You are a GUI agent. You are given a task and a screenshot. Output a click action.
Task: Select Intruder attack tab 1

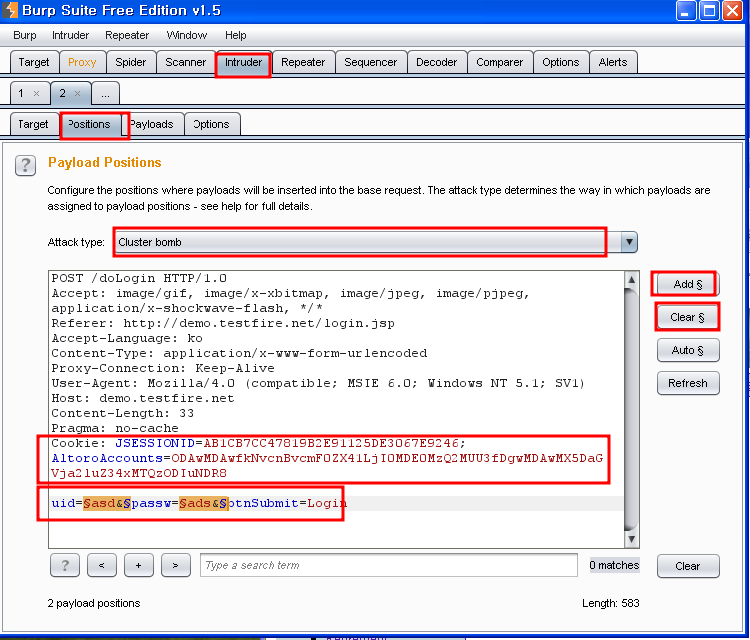pyautogui.click(x=21, y=93)
